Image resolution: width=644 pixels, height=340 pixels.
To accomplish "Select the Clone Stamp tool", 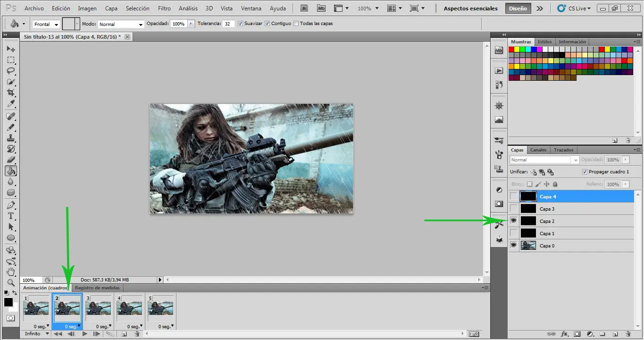I will click(x=11, y=138).
